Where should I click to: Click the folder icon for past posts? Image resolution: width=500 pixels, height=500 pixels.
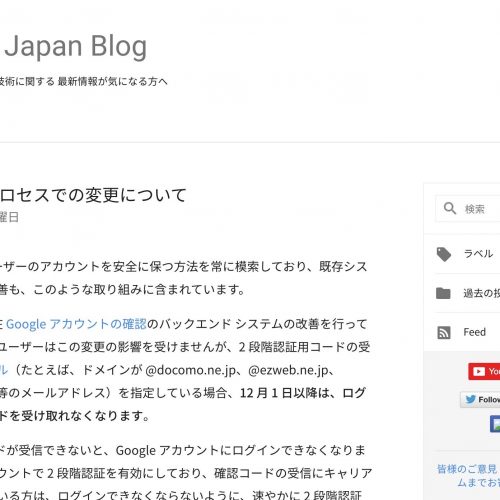(443, 293)
